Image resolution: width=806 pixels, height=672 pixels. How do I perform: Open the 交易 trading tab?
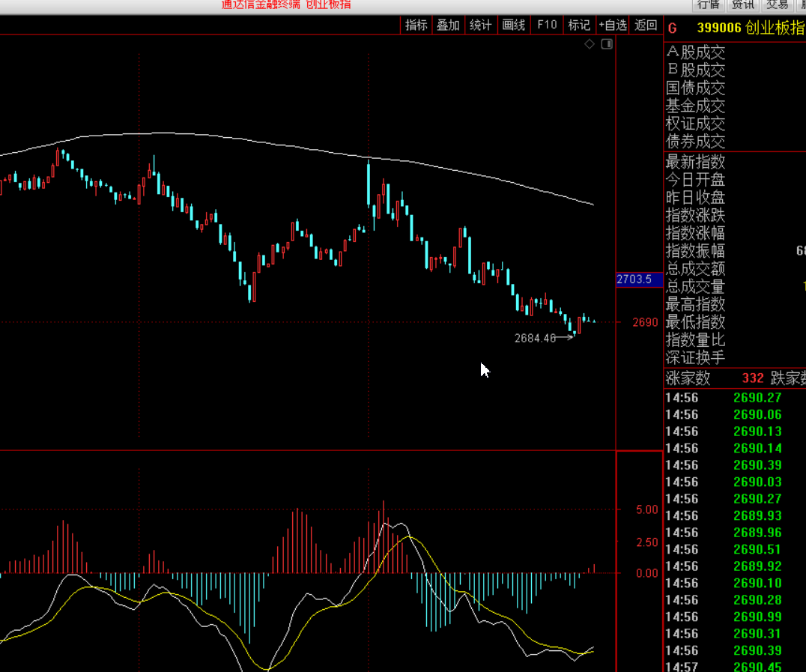[x=777, y=4]
